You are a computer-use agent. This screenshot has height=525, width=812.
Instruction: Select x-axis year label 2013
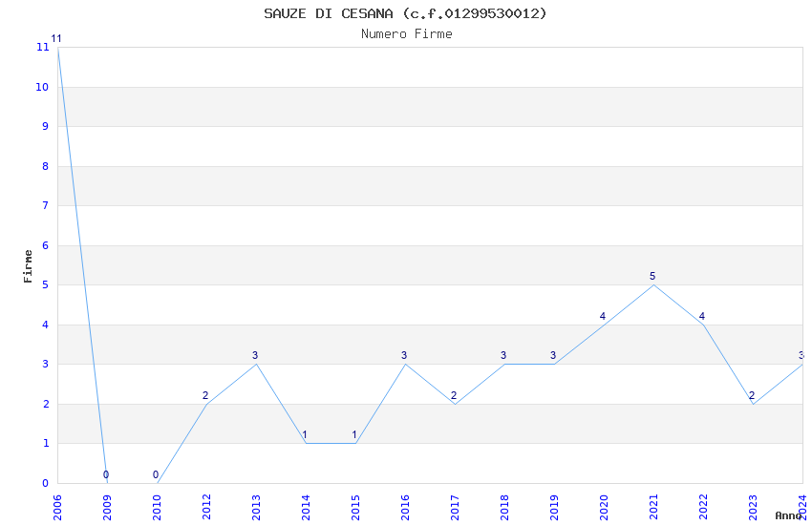tap(256, 508)
